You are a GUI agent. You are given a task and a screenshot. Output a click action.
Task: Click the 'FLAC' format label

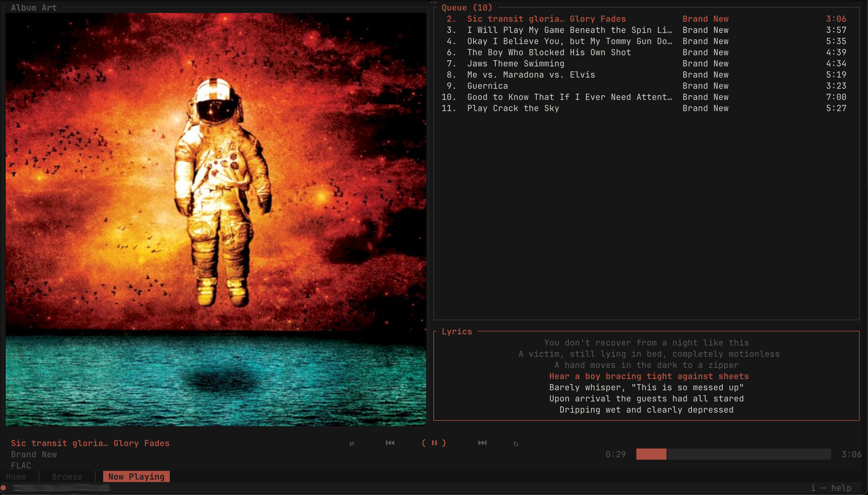coord(21,466)
